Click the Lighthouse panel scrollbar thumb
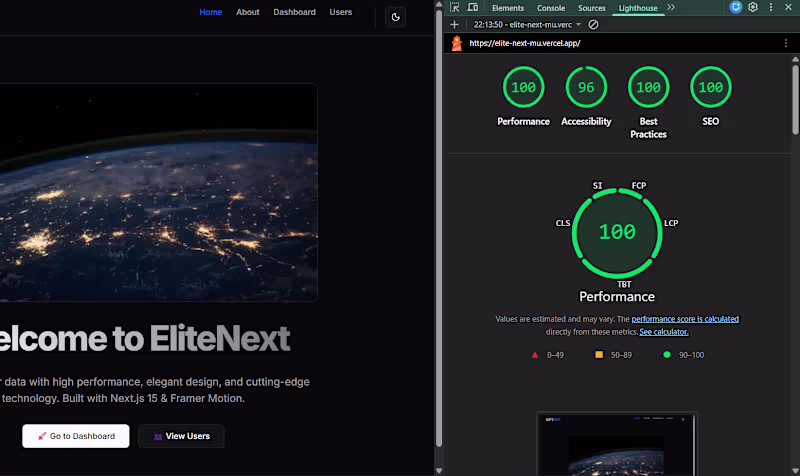This screenshot has height=476, width=800. click(x=795, y=99)
